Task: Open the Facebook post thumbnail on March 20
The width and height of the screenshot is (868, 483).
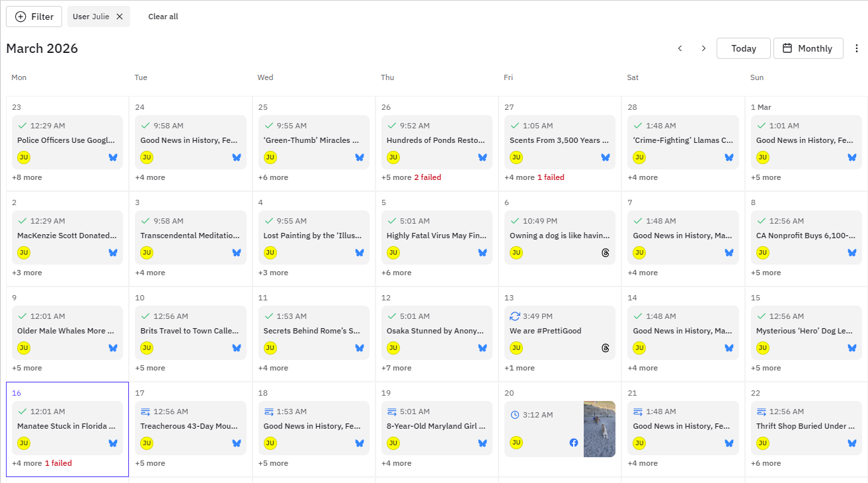Action: click(600, 429)
